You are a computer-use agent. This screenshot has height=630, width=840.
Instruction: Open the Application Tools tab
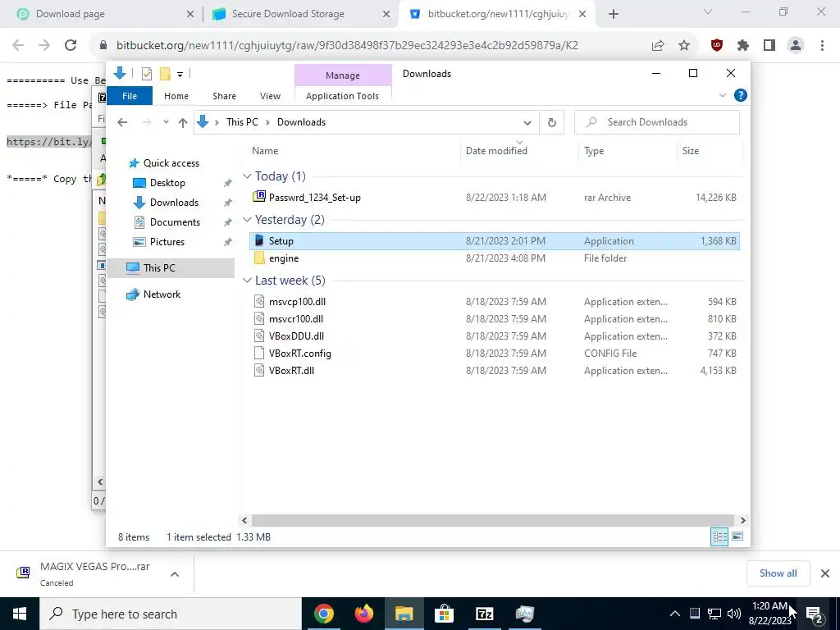pos(342,96)
